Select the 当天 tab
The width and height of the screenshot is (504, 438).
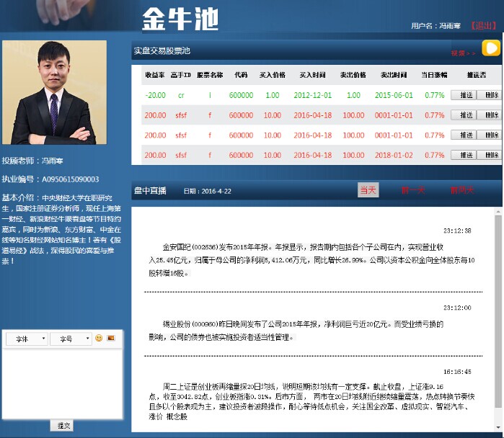[368, 190]
